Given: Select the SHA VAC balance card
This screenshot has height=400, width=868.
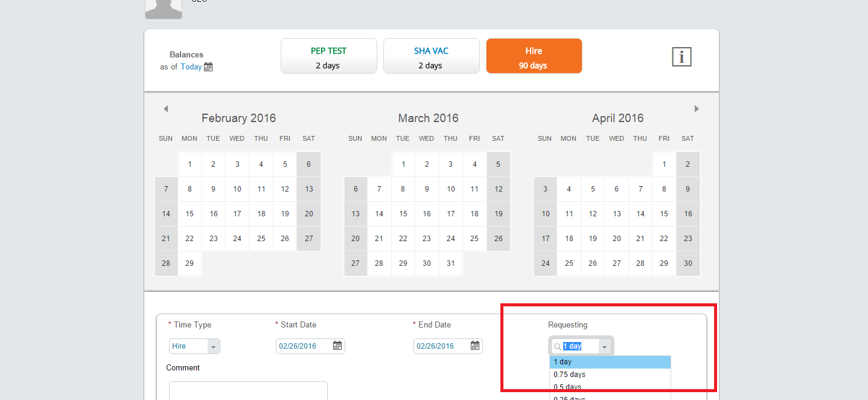Looking at the screenshot, I should [x=432, y=56].
